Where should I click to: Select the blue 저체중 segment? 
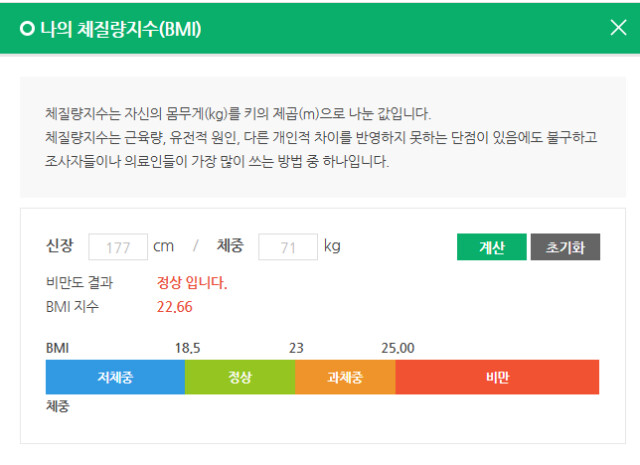[115, 377]
